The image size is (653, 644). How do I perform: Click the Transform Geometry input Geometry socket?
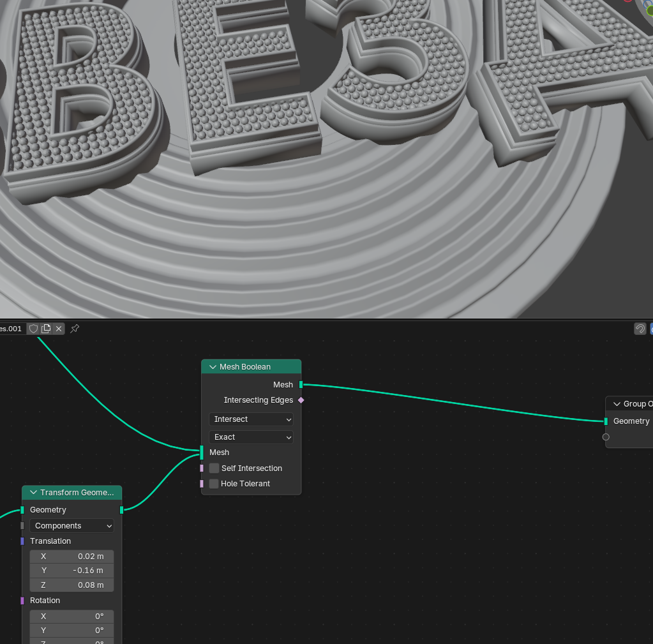[x=22, y=510]
